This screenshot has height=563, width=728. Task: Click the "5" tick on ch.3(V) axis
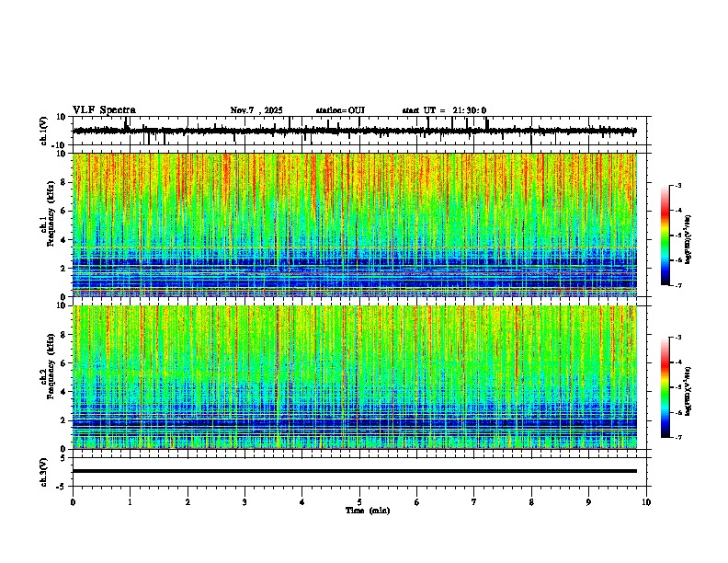point(64,457)
